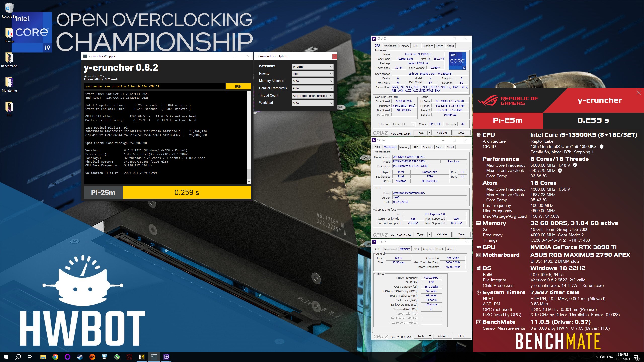Click Validate in CPU-Z Motherboard window

442,234
